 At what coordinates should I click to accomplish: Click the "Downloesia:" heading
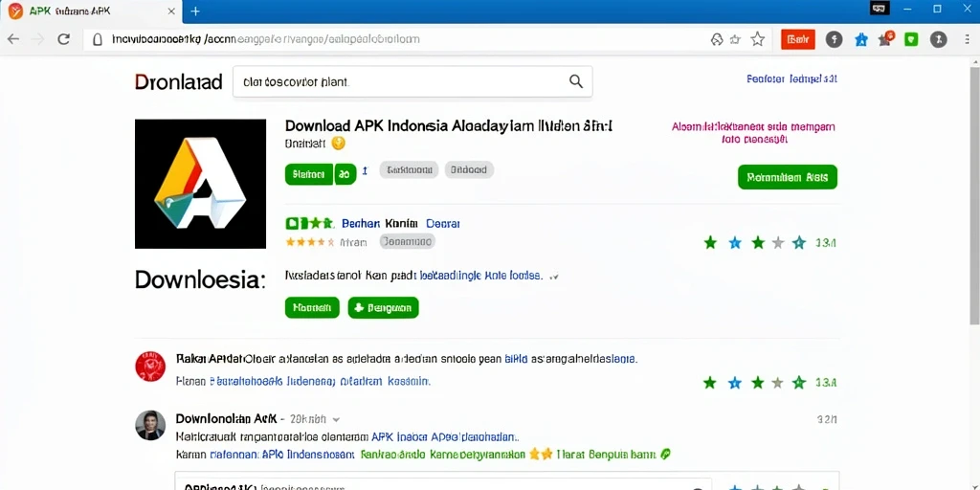(x=200, y=279)
